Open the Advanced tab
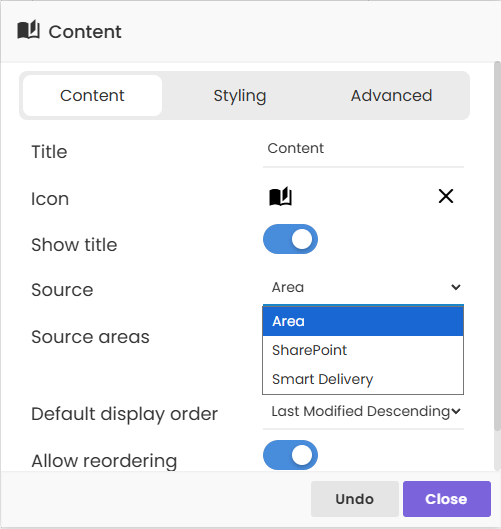This screenshot has width=501, height=529. [x=391, y=95]
